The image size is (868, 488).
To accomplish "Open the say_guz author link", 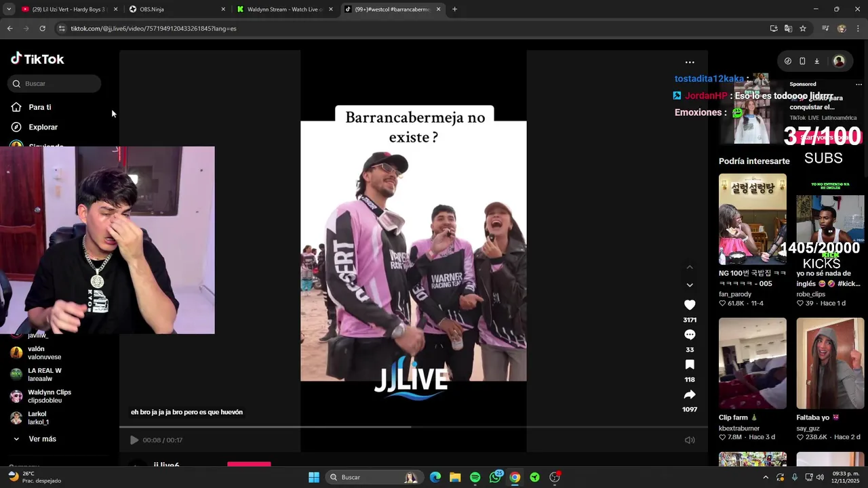I will click(x=808, y=428).
